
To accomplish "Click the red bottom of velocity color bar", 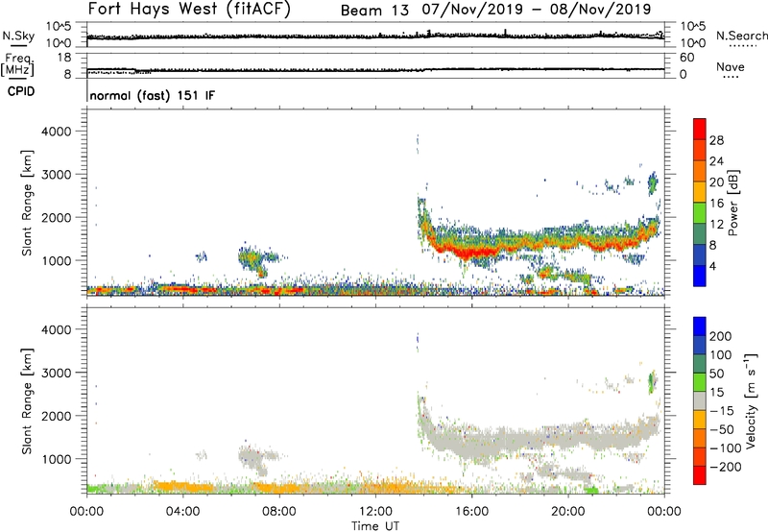I will pos(700,475).
